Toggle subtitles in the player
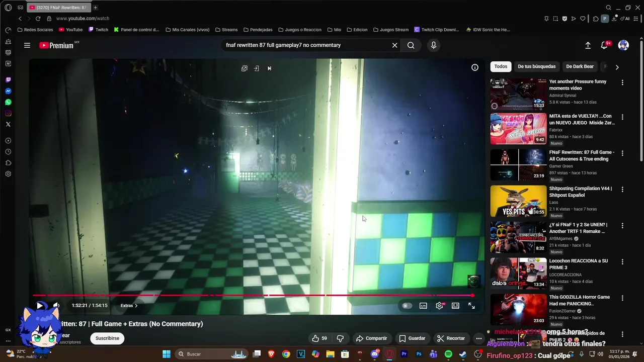 coord(423,306)
